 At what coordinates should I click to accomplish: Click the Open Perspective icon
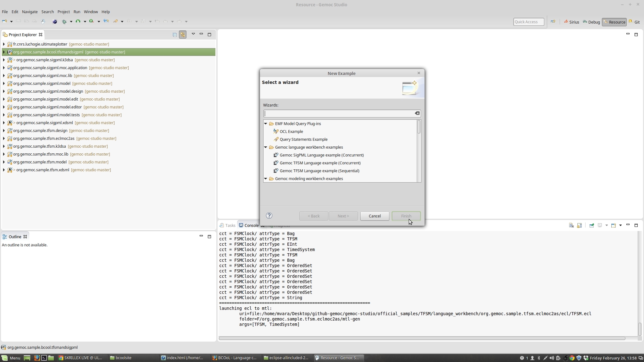553,22
